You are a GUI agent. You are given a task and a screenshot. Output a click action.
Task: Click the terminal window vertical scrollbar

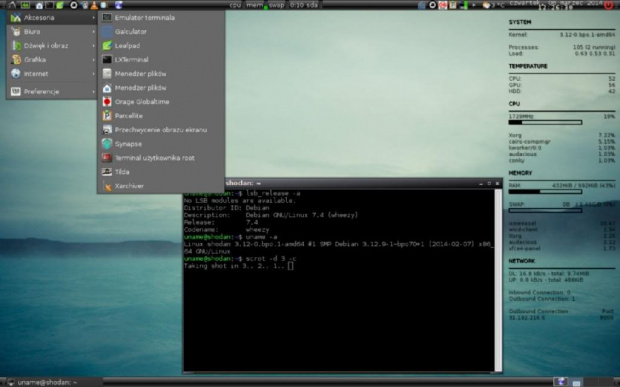coord(498,280)
